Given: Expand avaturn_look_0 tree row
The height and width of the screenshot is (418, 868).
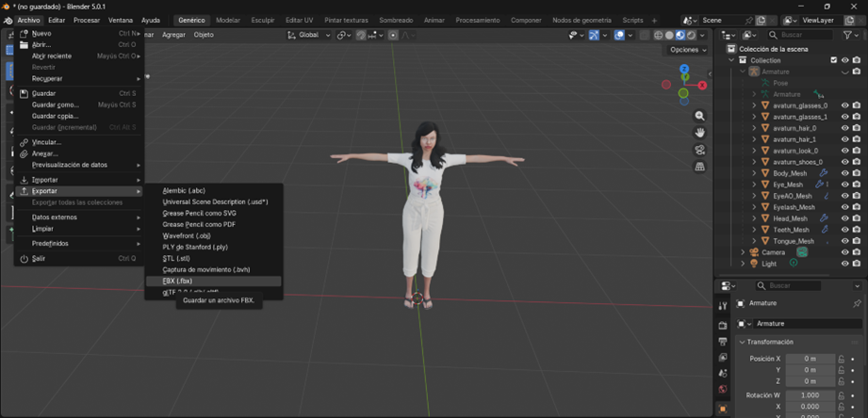Looking at the screenshot, I should coord(754,151).
